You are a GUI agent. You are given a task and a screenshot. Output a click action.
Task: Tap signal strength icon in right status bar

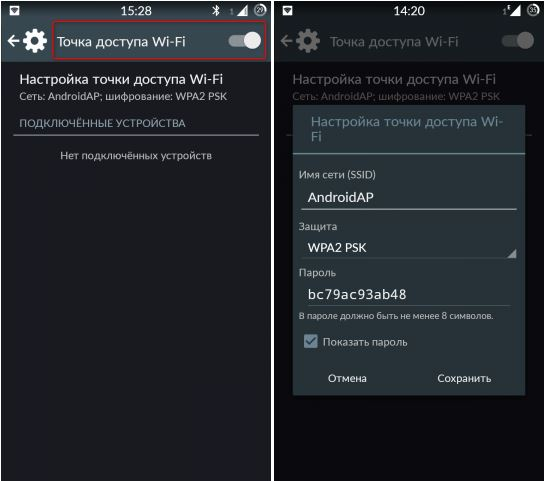(512, 11)
